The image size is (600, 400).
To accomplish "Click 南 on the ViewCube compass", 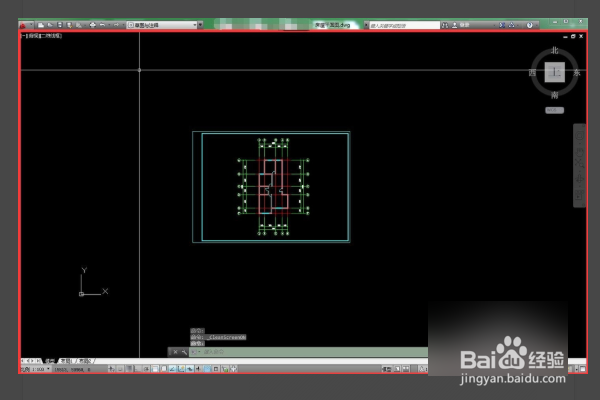I will click(554, 95).
